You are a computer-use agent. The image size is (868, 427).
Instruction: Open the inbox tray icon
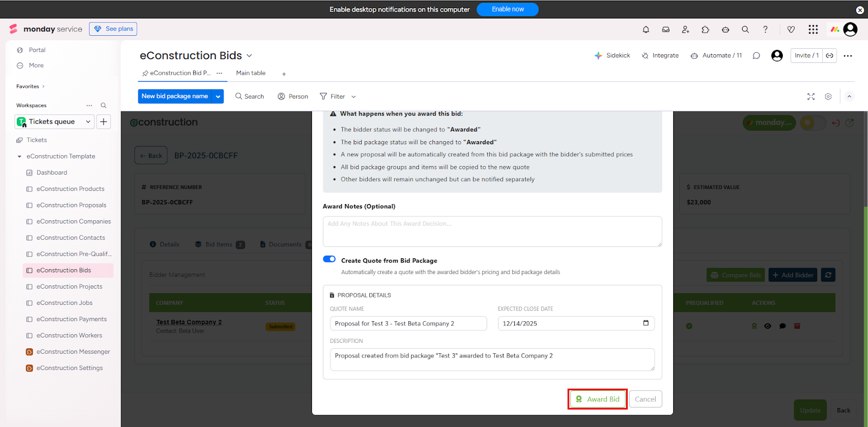tap(666, 30)
